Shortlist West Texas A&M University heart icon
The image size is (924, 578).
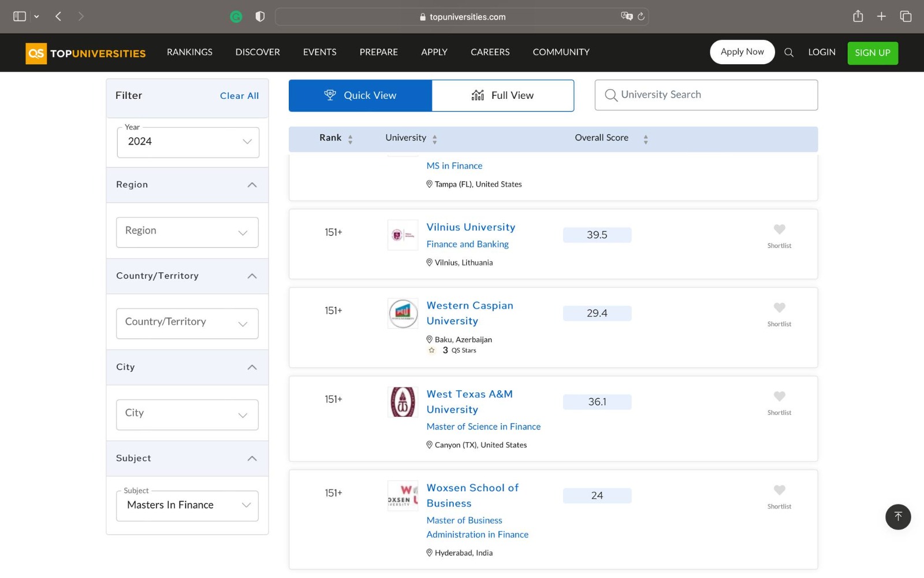pos(779,397)
